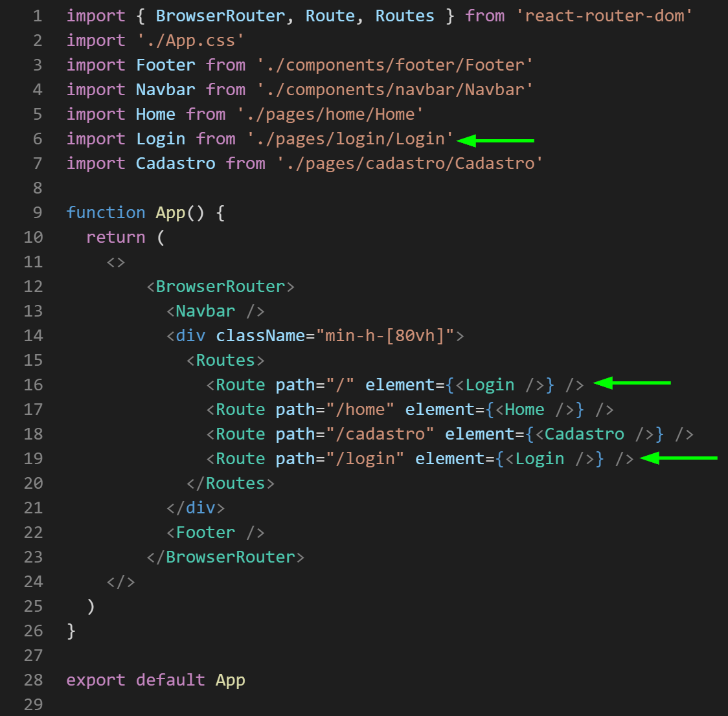Select line number 16 in the gutter

tap(33, 384)
